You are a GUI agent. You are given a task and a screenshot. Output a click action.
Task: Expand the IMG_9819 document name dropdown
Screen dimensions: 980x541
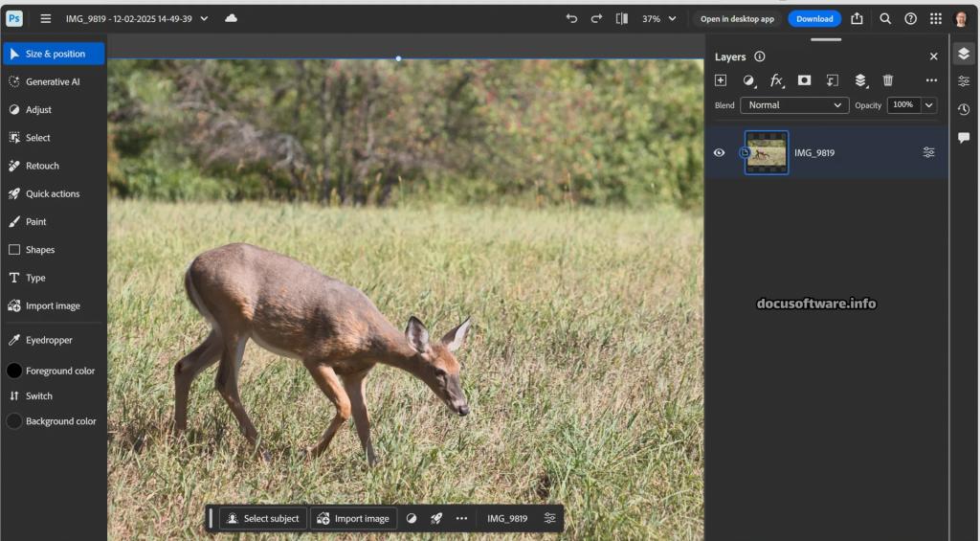204,19
